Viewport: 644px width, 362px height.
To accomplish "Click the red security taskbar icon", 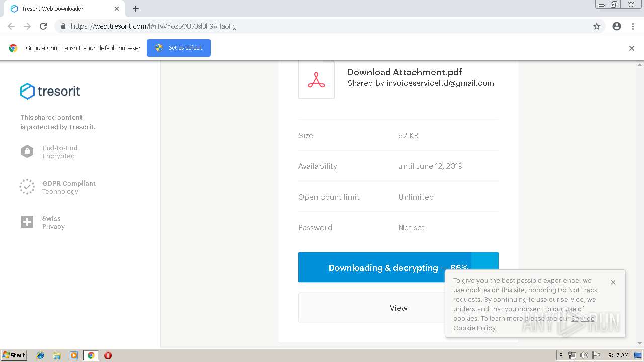I will click(108, 355).
